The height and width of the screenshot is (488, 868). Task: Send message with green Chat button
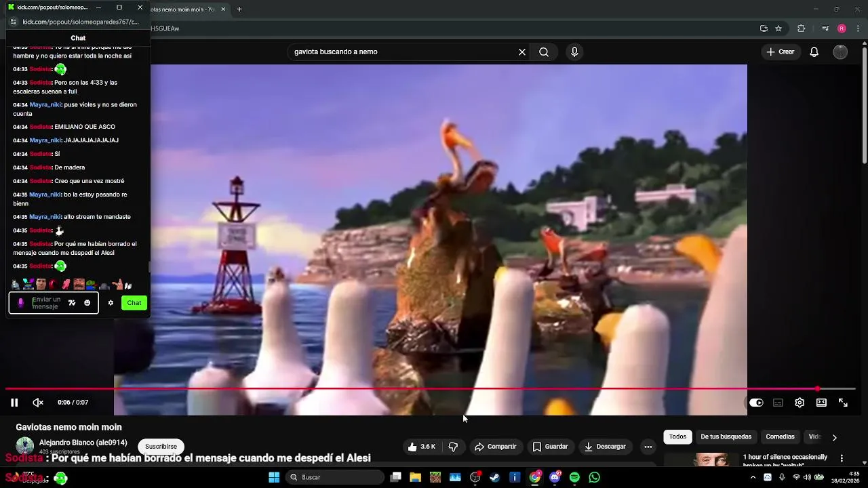coord(134,303)
